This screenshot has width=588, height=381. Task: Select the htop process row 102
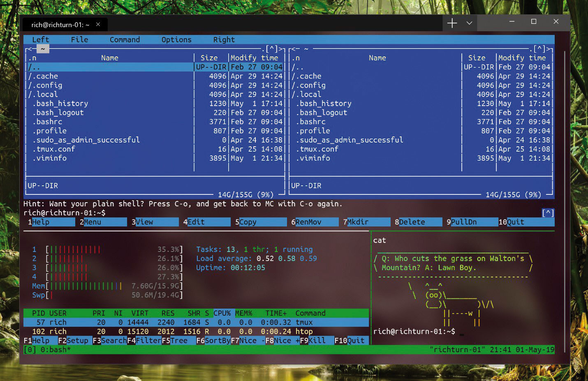[196, 331]
